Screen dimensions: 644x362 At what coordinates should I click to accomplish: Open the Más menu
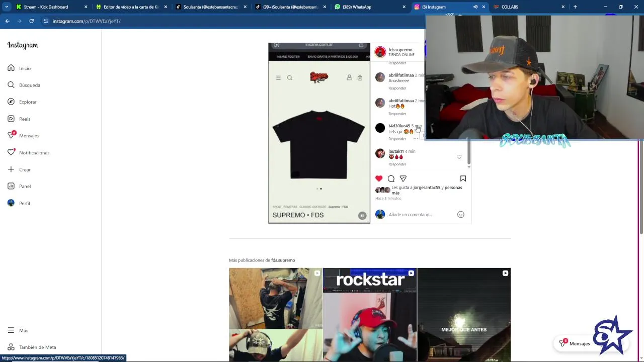[x=18, y=330]
